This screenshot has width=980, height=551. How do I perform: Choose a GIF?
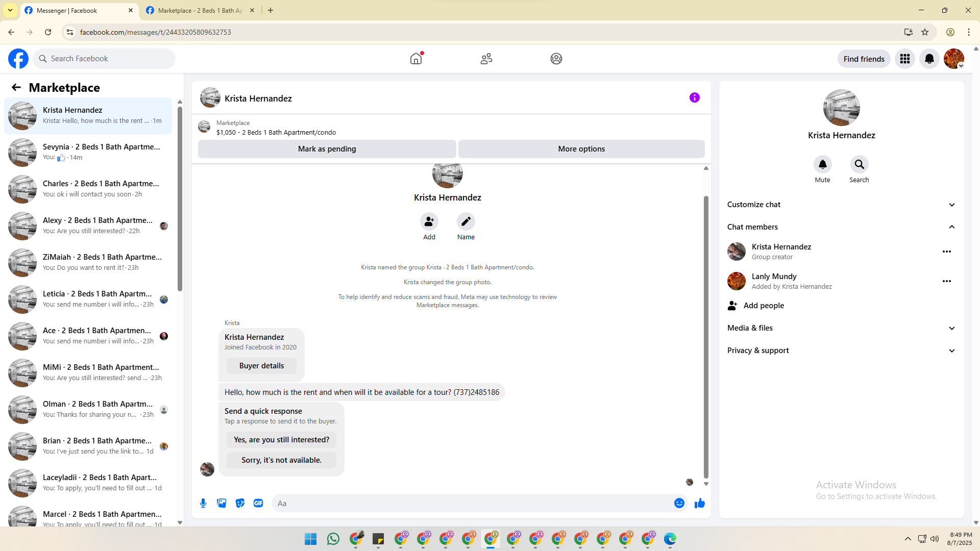pos(258,503)
